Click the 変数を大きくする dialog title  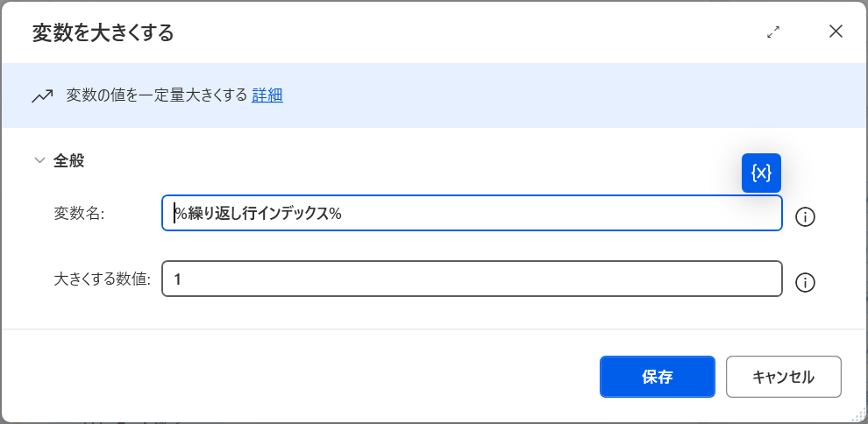tap(103, 33)
